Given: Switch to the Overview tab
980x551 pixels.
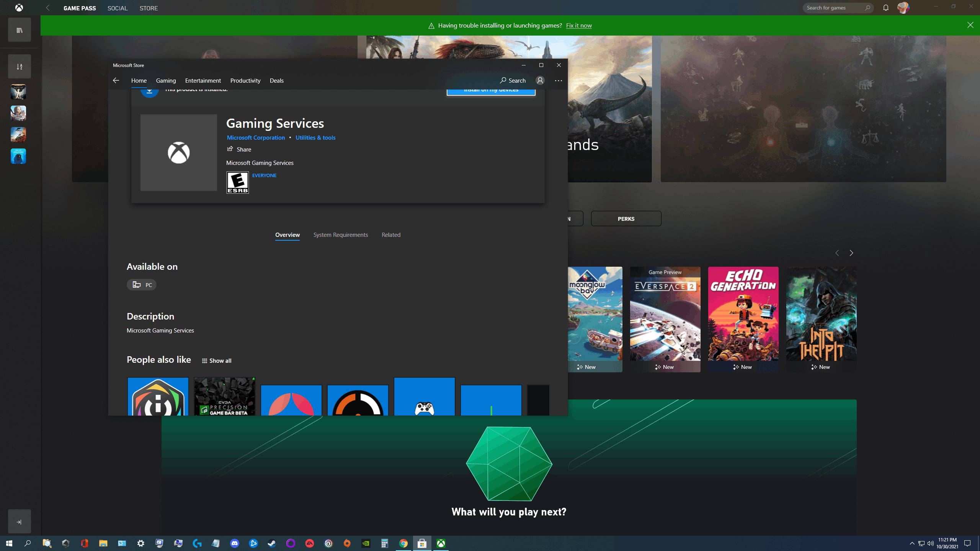Looking at the screenshot, I should tap(287, 235).
